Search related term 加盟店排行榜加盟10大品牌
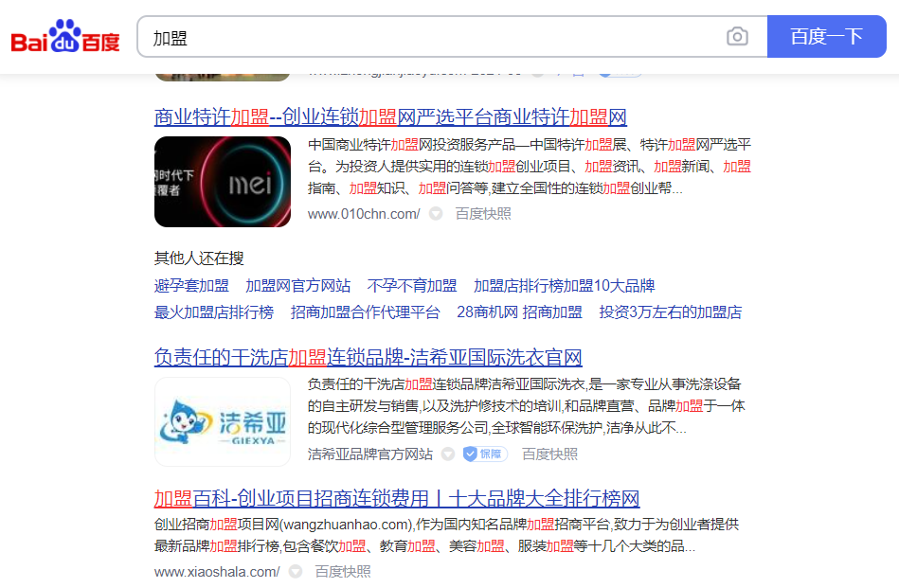The width and height of the screenshot is (899, 588). coord(564,286)
